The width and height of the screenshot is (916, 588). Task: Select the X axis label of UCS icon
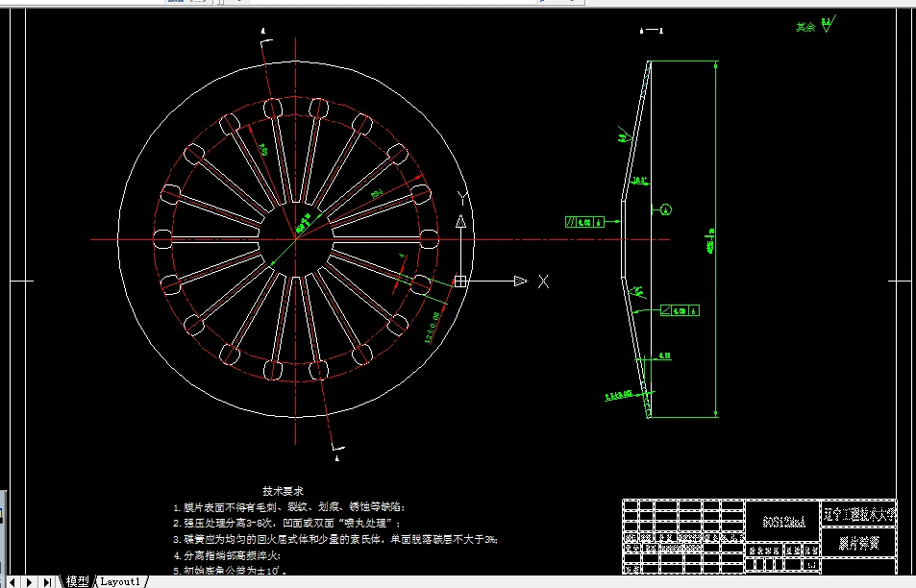coord(543,282)
